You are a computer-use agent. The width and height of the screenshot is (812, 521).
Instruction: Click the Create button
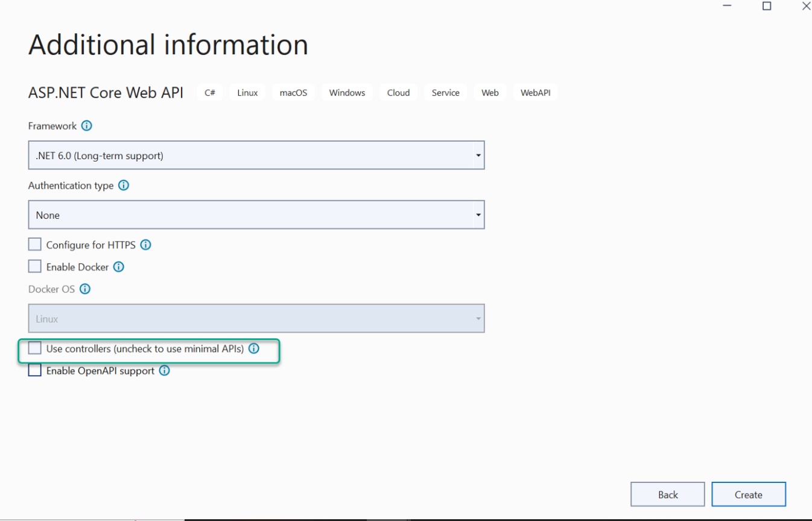tap(748, 494)
